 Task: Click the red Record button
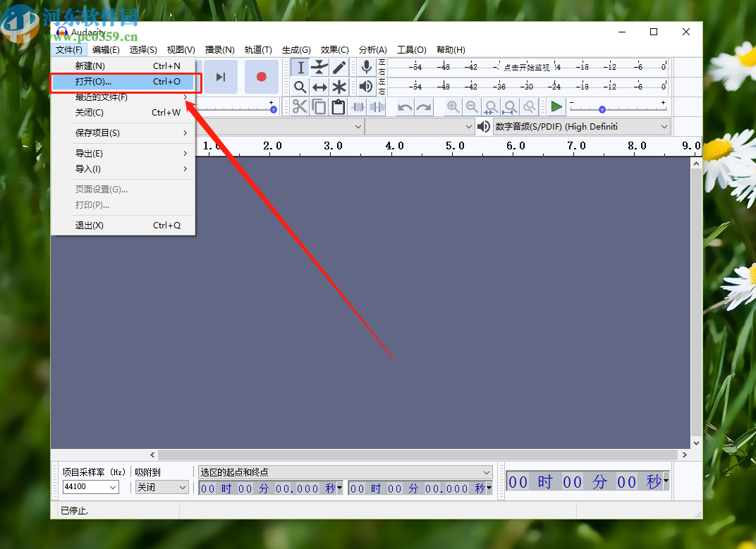tap(262, 77)
